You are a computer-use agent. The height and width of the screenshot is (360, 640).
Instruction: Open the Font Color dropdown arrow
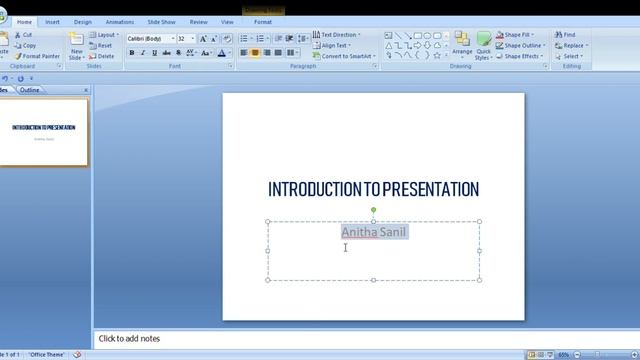point(230,53)
